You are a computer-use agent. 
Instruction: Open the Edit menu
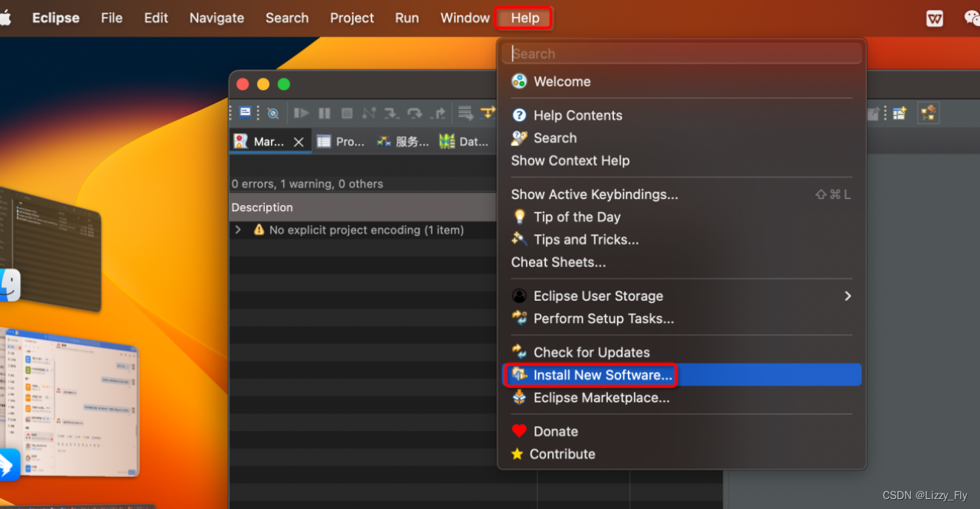(x=156, y=18)
